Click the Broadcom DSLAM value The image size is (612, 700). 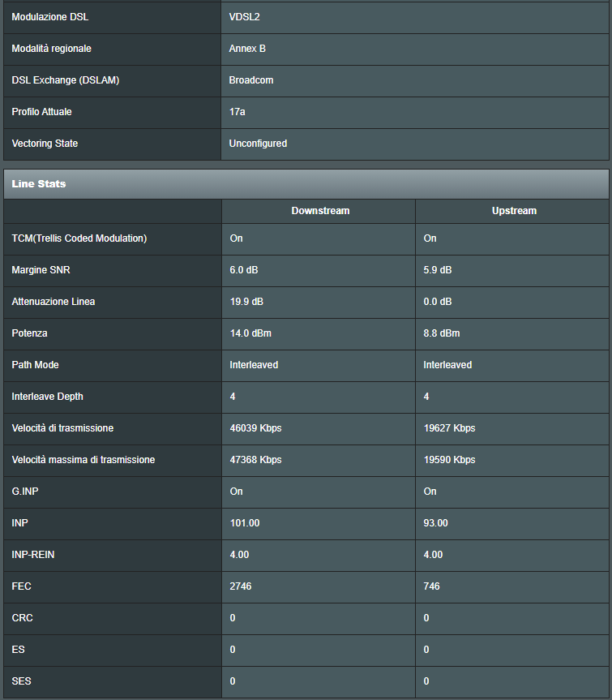point(250,80)
